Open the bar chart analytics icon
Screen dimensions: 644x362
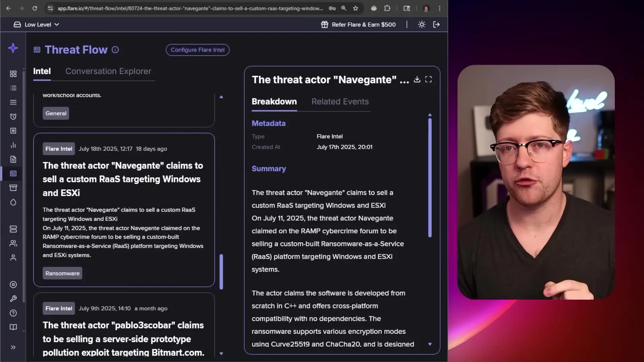13,145
